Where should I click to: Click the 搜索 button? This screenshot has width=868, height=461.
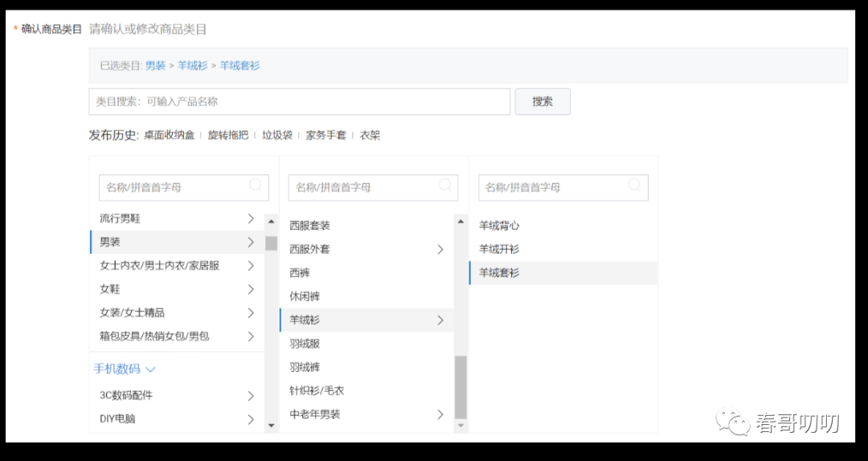[x=542, y=102]
